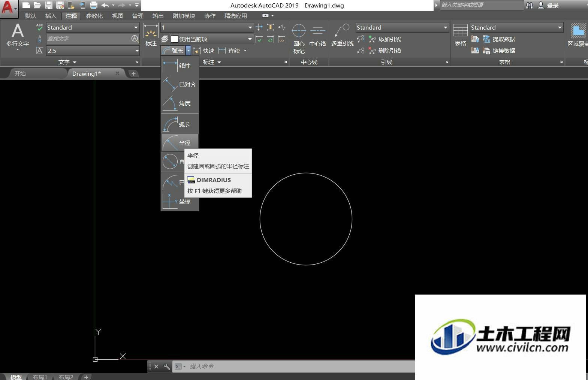Click Remove Leader (删除引线)
Image resolution: width=588 pixels, height=380 pixels.
click(x=385, y=51)
